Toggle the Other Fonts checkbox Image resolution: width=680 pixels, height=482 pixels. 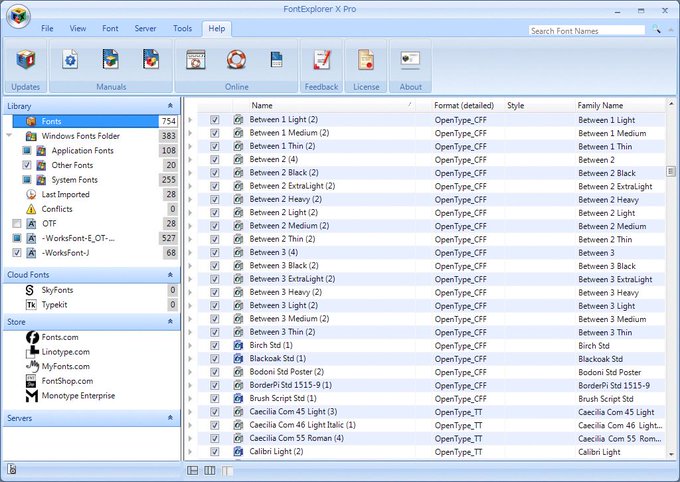coord(27,165)
